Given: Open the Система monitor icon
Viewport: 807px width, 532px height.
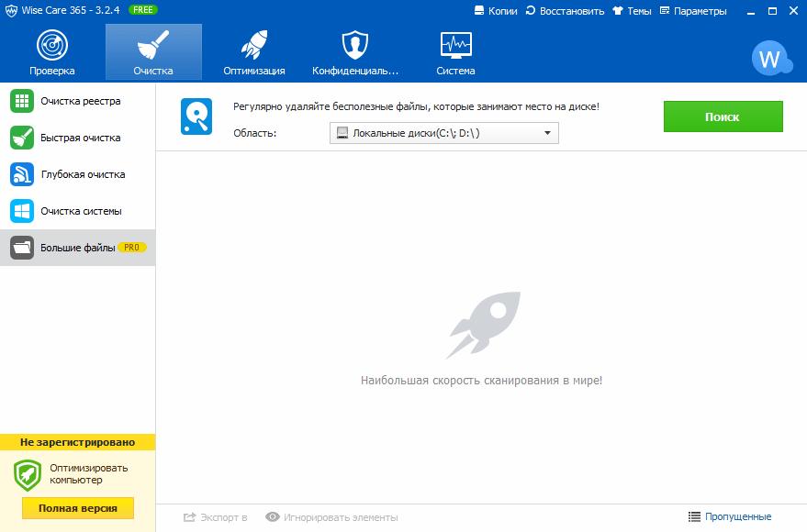Looking at the screenshot, I should [456, 45].
